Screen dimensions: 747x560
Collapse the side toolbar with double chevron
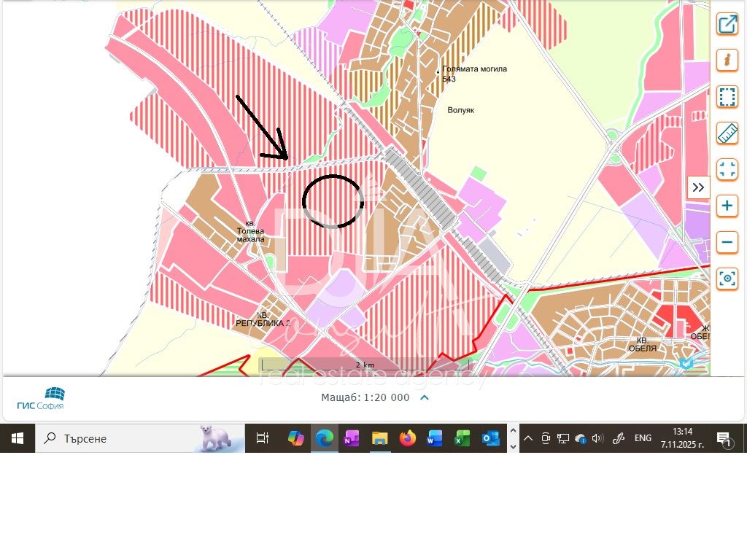pos(698,187)
